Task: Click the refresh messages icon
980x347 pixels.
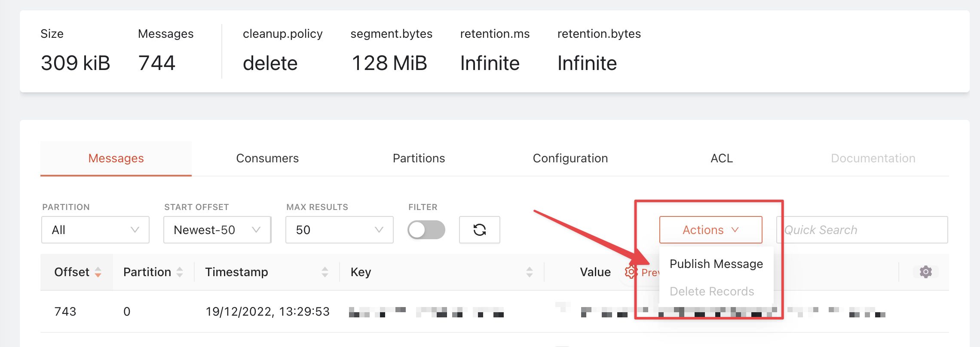Action: [x=479, y=230]
